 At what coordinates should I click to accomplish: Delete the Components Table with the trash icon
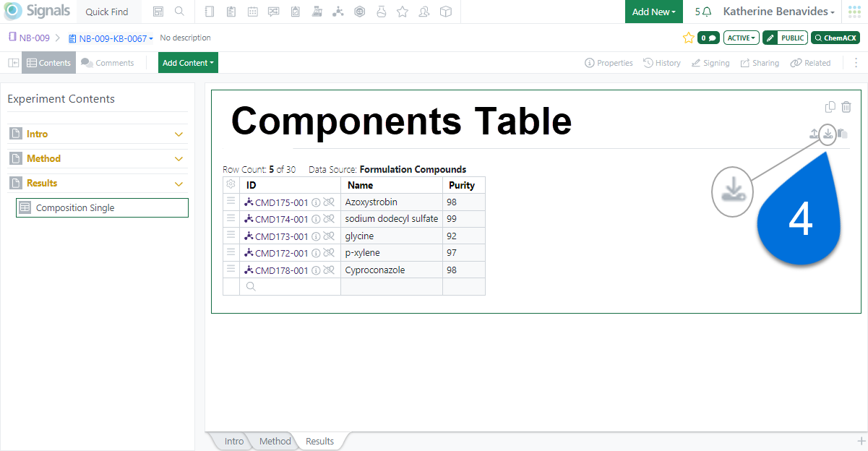tap(846, 107)
